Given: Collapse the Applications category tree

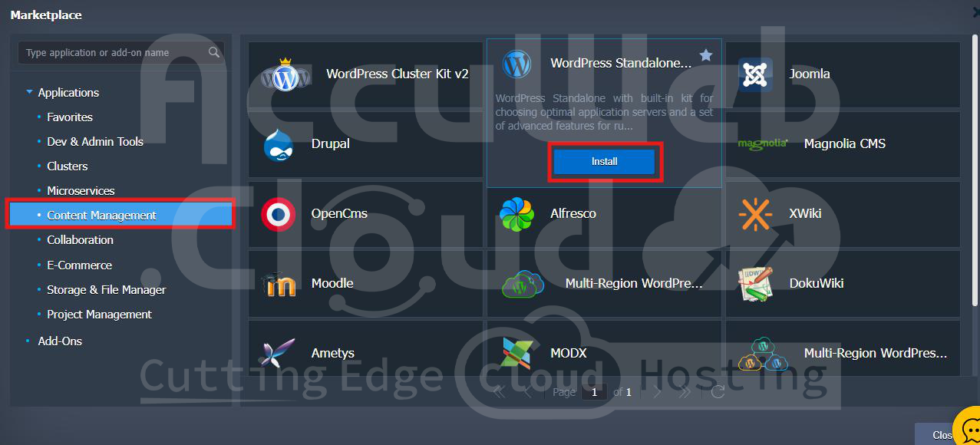Looking at the screenshot, I should tap(29, 92).
